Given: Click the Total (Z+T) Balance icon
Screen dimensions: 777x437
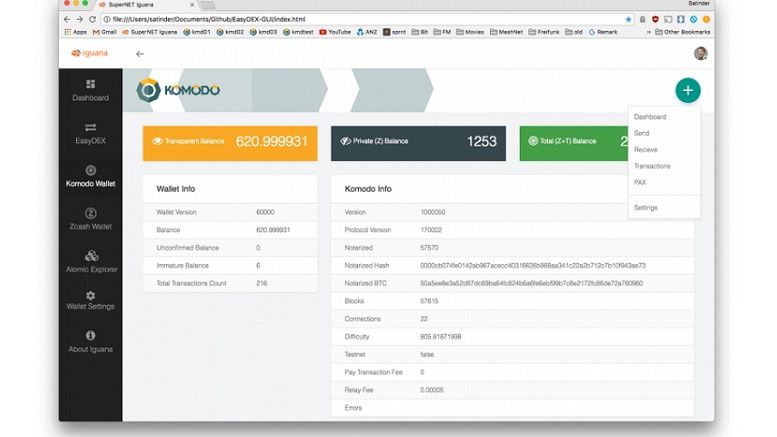Looking at the screenshot, I should [x=533, y=141].
